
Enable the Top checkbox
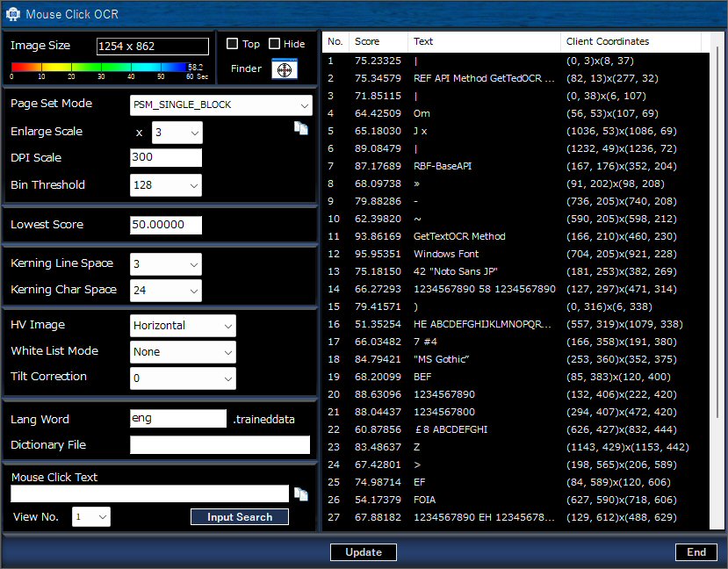[x=232, y=43]
